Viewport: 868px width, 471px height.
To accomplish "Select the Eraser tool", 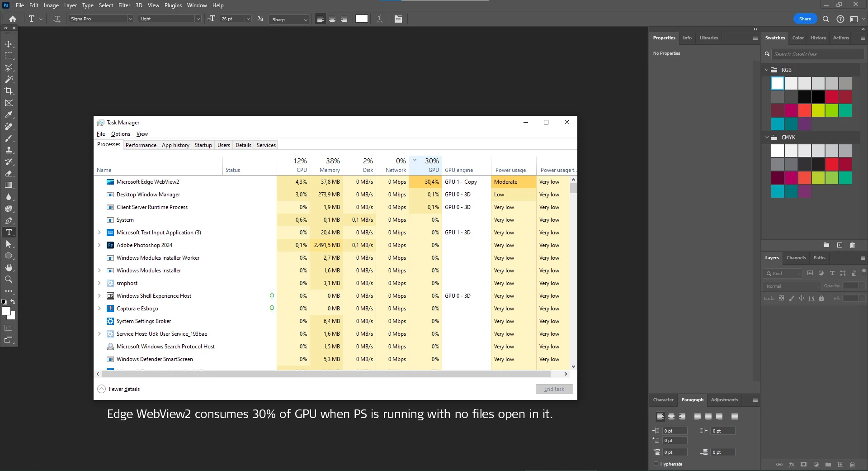I will [9, 173].
